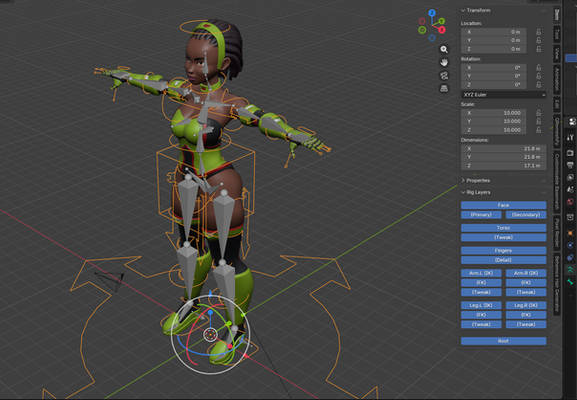Click the Location Y field

(x=493, y=40)
